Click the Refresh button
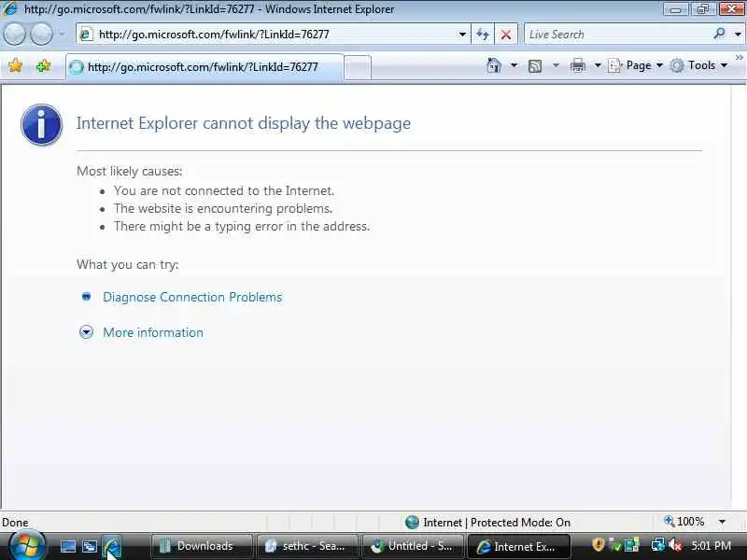 pyautogui.click(x=483, y=35)
